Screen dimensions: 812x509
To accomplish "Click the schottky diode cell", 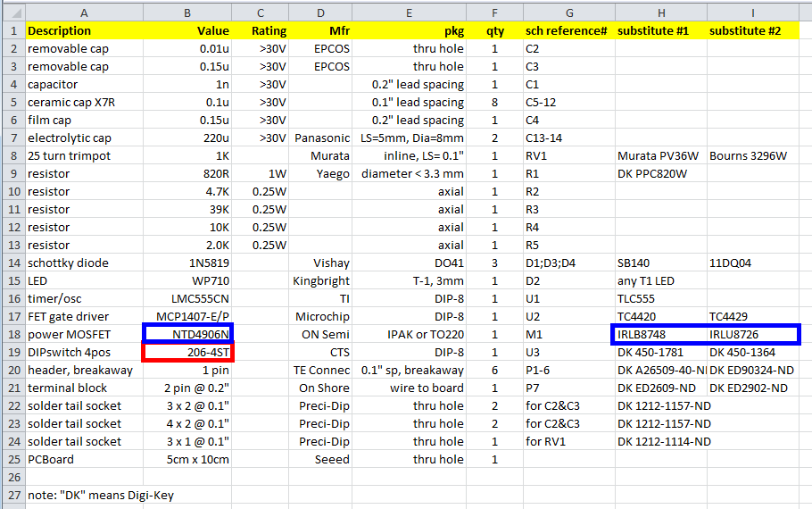I will 84,263.
